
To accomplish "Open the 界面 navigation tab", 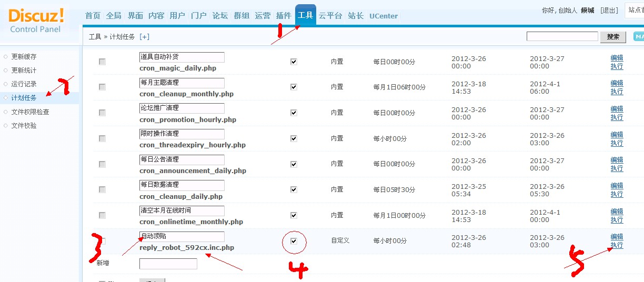I will pos(135,16).
